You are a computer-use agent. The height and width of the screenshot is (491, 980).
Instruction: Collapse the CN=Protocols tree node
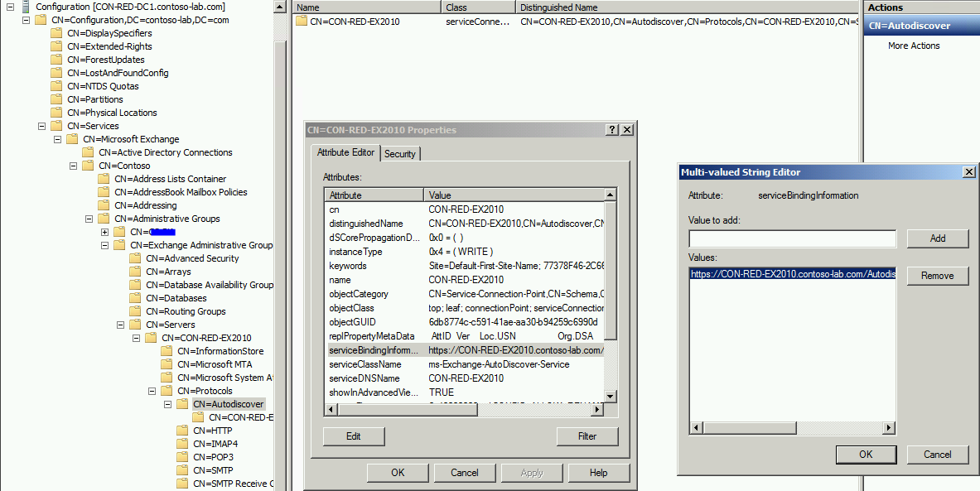152,391
